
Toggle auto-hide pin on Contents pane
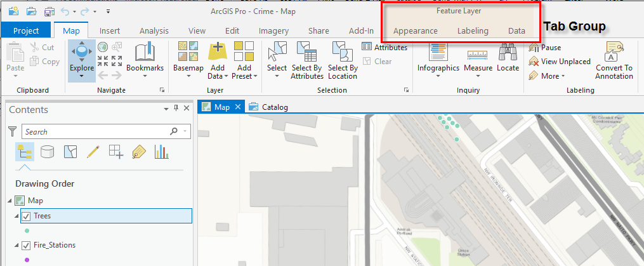coord(176,108)
